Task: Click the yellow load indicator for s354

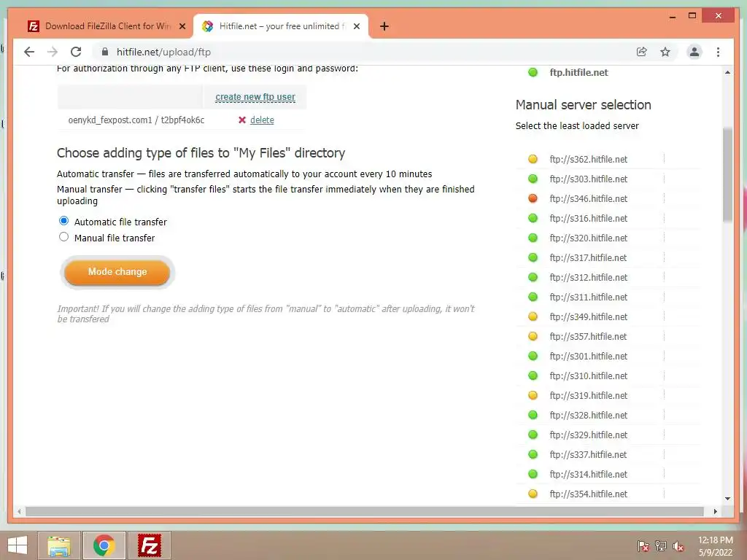Action: pyautogui.click(x=533, y=494)
